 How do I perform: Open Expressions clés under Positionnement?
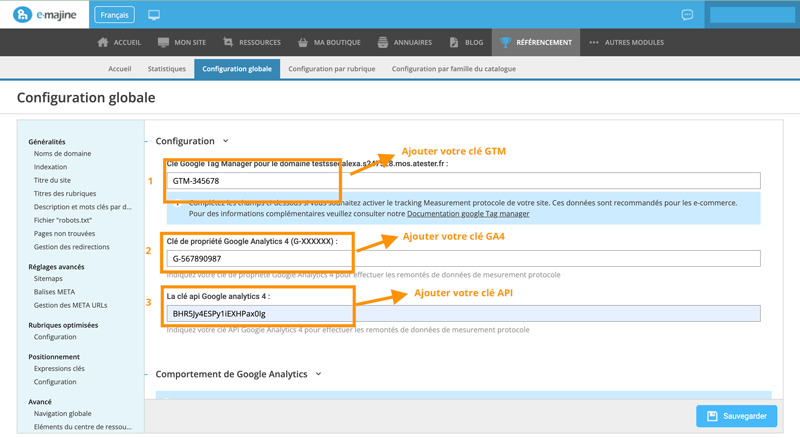[x=59, y=369]
